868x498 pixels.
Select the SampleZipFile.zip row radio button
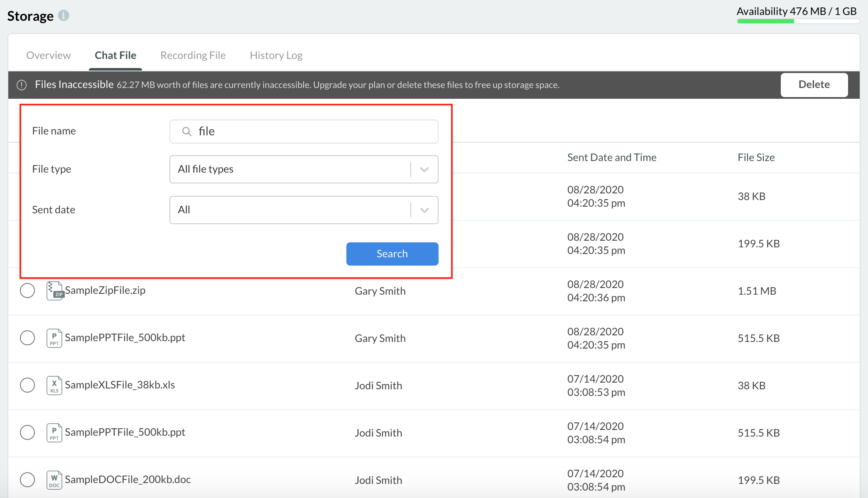click(27, 290)
